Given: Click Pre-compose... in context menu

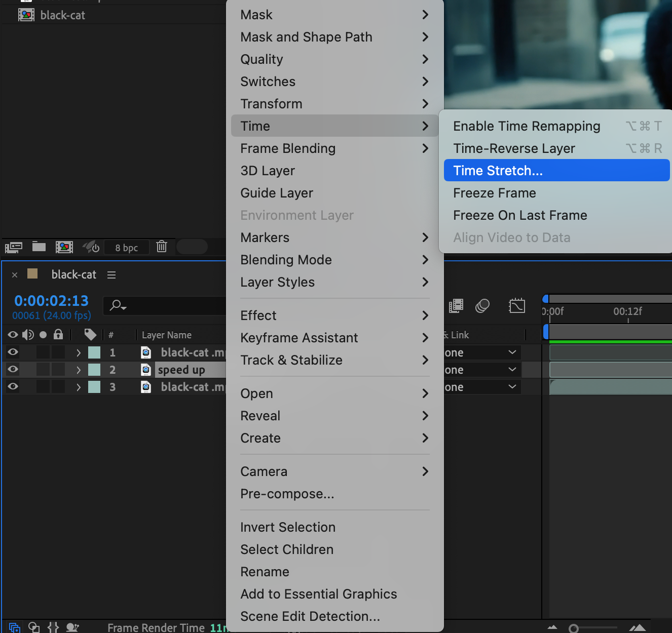Looking at the screenshot, I should tap(287, 494).
